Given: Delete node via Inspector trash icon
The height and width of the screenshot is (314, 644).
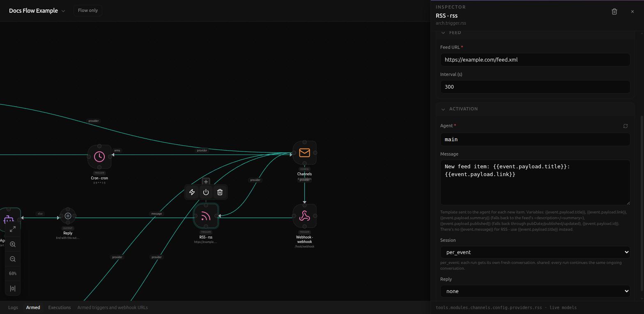Looking at the screenshot, I should point(614,11).
